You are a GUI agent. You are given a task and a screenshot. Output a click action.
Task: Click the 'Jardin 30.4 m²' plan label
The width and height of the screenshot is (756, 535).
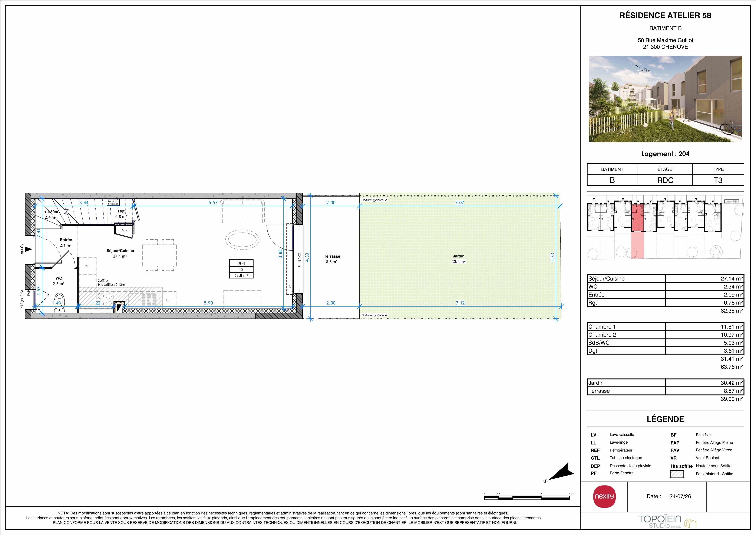click(459, 259)
